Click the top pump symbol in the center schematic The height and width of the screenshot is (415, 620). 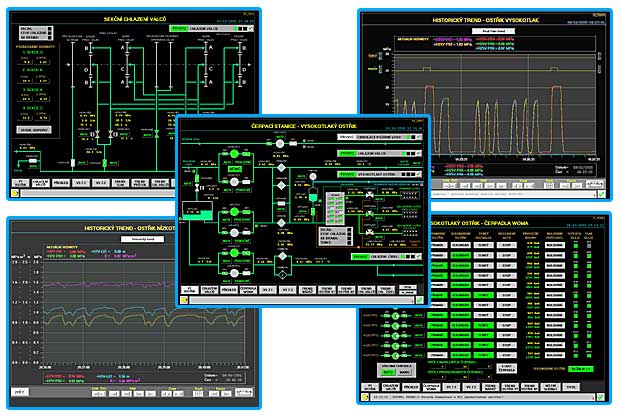pos(279,143)
